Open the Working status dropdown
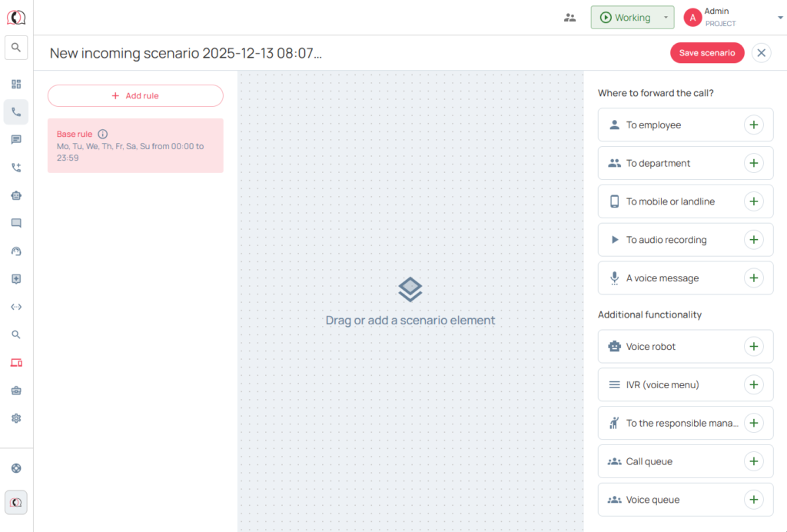Viewport: 787px width, 532px height. tap(666, 18)
